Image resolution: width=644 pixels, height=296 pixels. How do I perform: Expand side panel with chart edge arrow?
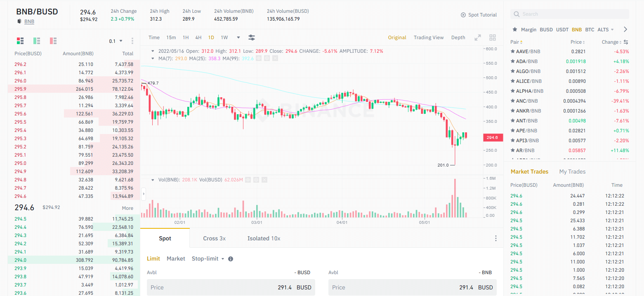click(x=144, y=194)
